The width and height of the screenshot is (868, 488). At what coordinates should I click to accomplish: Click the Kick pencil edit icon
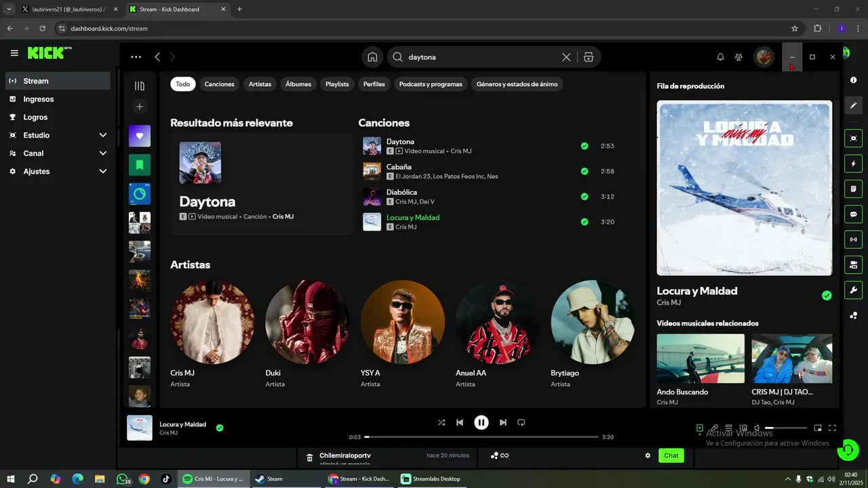pyautogui.click(x=853, y=105)
